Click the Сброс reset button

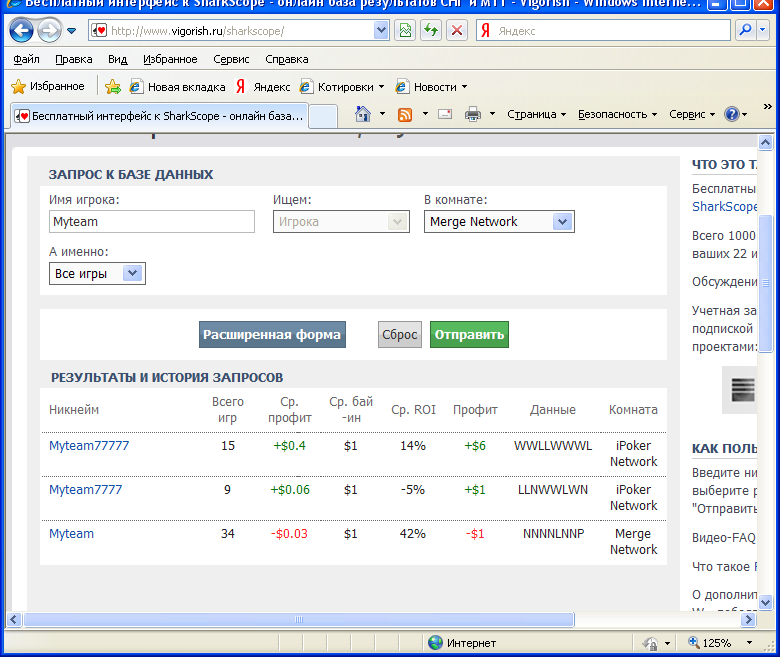(399, 334)
